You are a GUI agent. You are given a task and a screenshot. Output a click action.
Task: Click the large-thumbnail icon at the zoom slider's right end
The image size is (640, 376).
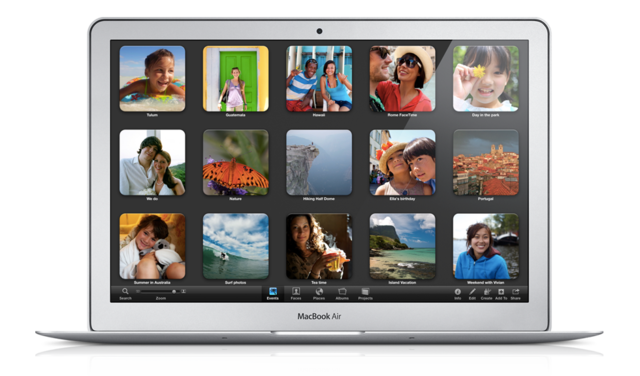point(184,291)
